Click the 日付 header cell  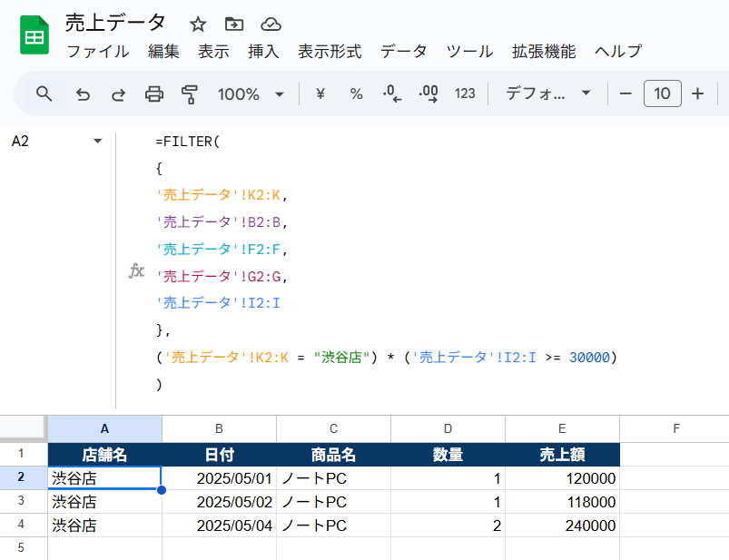pyautogui.click(x=219, y=455)
